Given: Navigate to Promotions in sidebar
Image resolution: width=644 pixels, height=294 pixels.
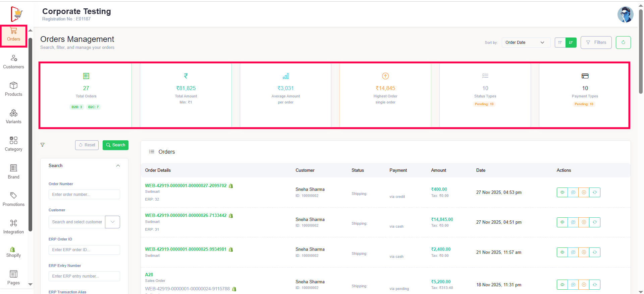Looking at the screenshot, I should click(13, 200).
